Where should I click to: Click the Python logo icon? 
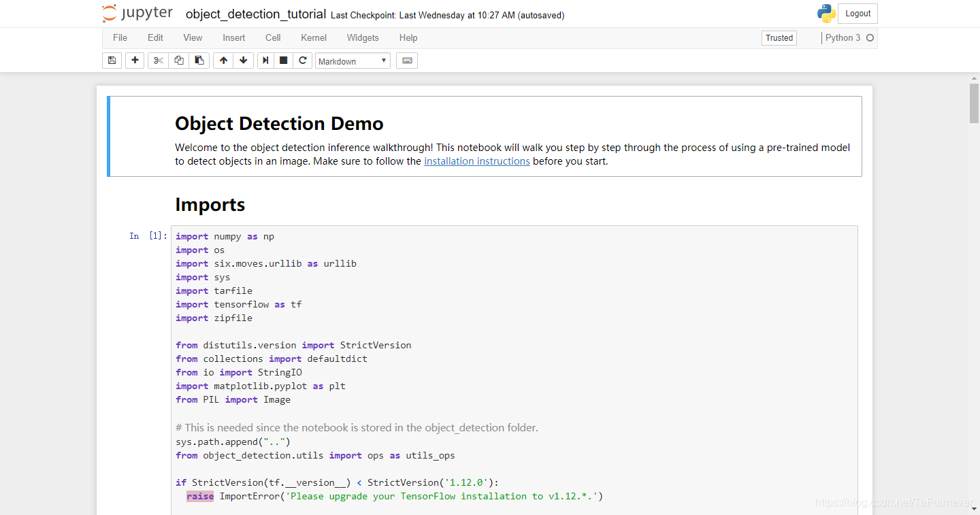click(826, 14)
